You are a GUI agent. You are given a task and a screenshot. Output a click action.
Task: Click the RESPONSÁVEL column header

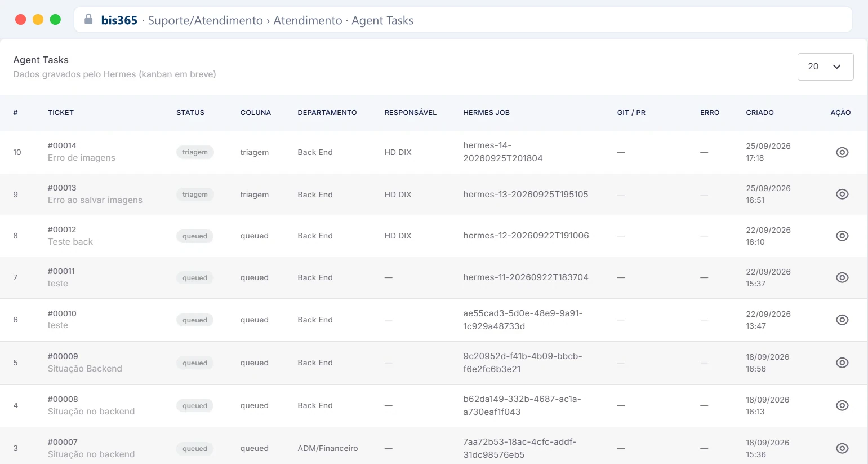point(411,113)
